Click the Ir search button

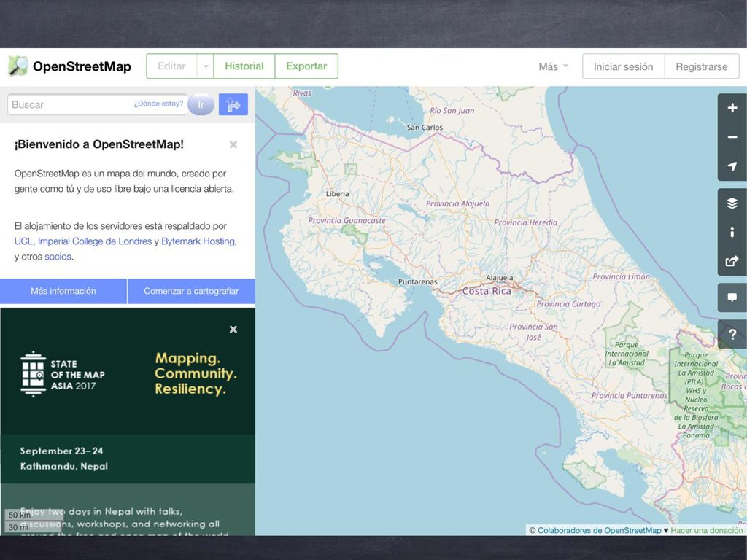point(201,105)
